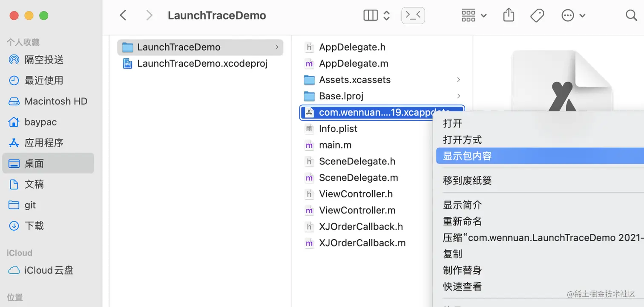Click the search magnifier icon

click(x=631, y=16)
